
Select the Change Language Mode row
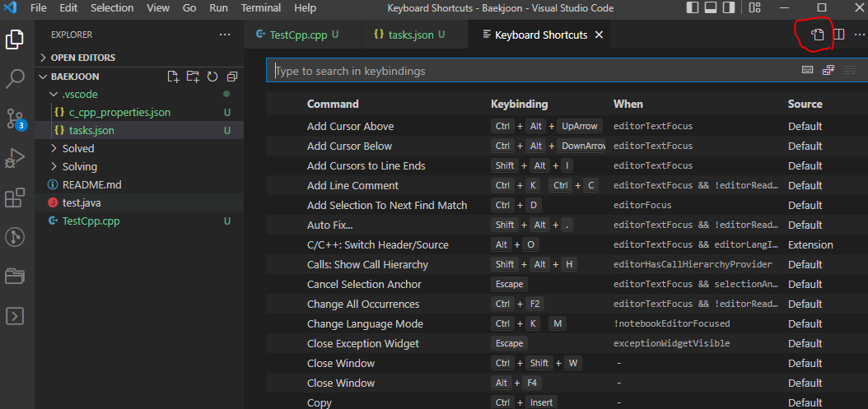tap(567, 323)
